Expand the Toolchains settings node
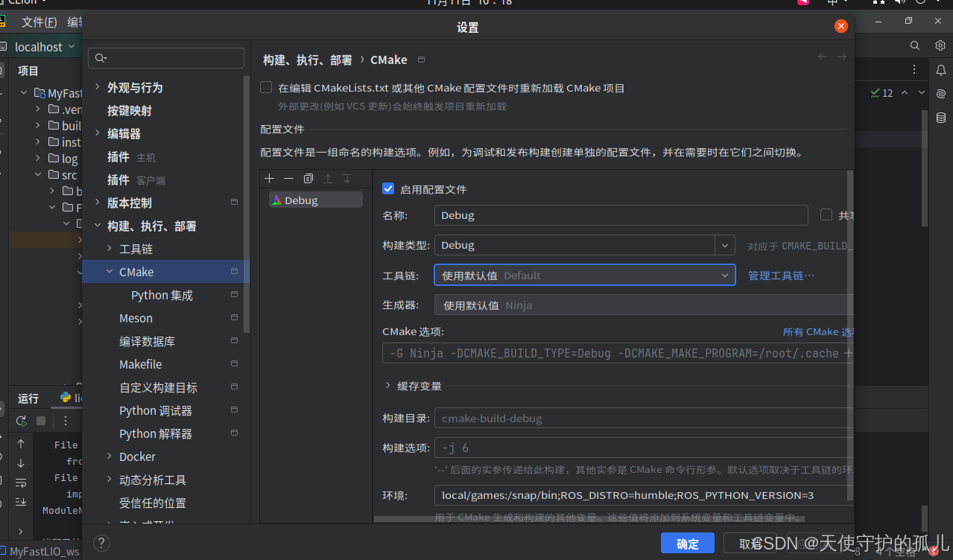The width and height of the screenshot is (953, 560). 110,249
